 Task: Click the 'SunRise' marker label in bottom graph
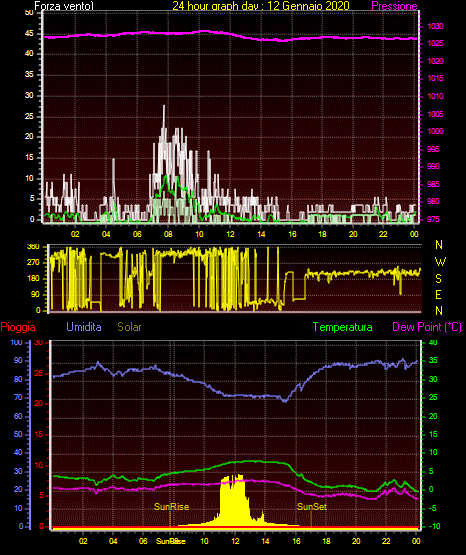(171, 507)
